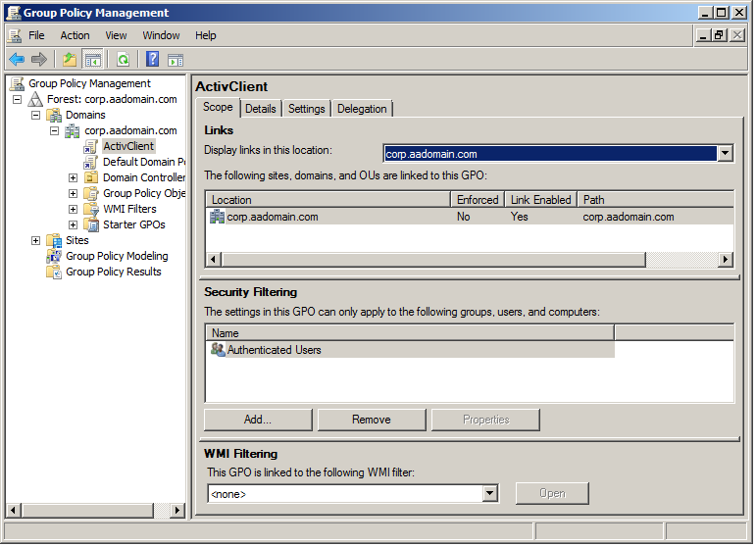Viewport: 756px width, 546px height.
Task: Open the Display links location dropdown
Action: click(725, 153)
